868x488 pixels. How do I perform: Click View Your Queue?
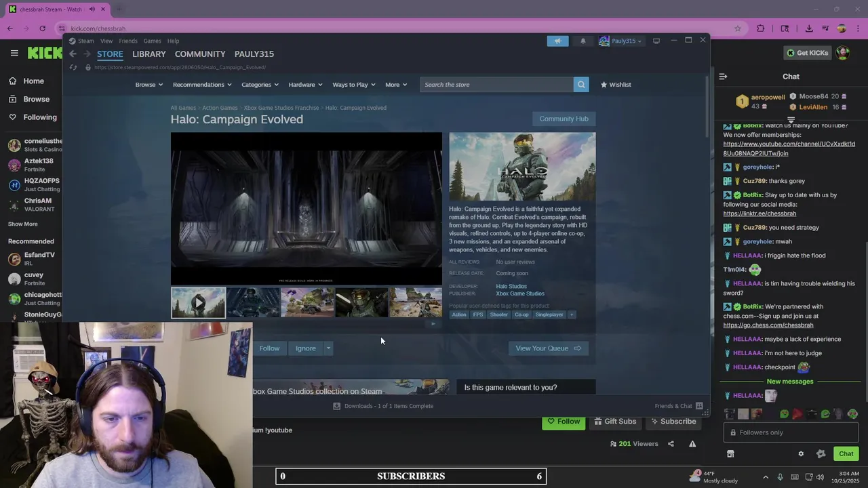[x=548, y=348]
